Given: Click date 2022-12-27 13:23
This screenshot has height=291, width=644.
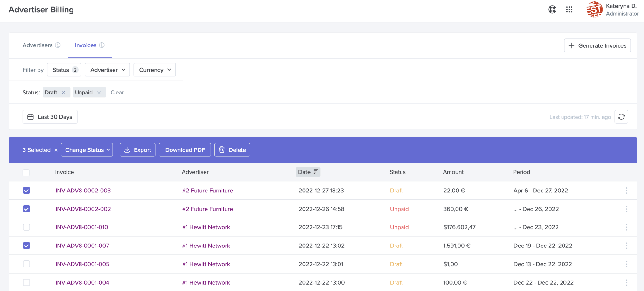Looking at the screenshot, I should tap(321, 191).
